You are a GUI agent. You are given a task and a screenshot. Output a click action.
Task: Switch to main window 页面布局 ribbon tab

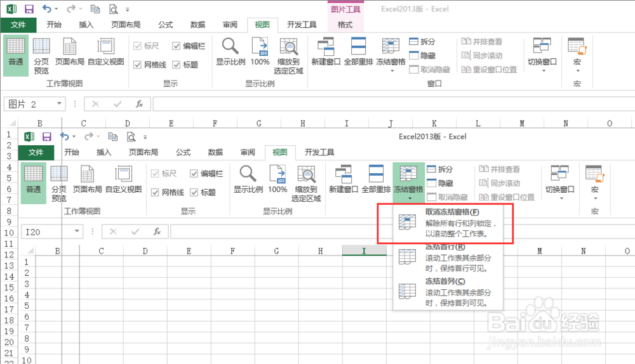tap(126, 25)
